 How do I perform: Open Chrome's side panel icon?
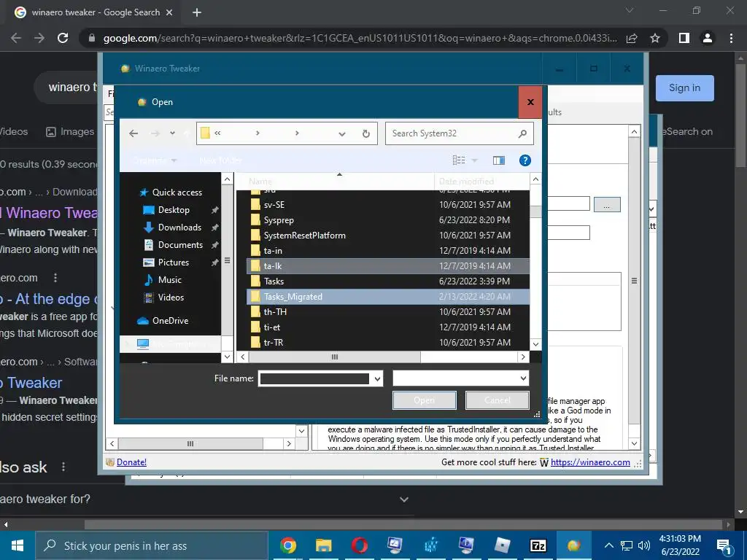[x=684, y=38]
